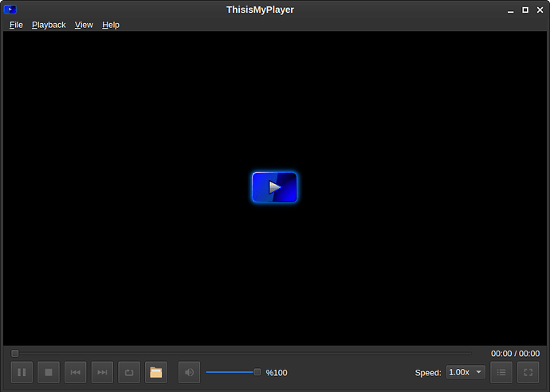
Task: Click the pause button in the control bar
Action: click(x=22, y=372)
